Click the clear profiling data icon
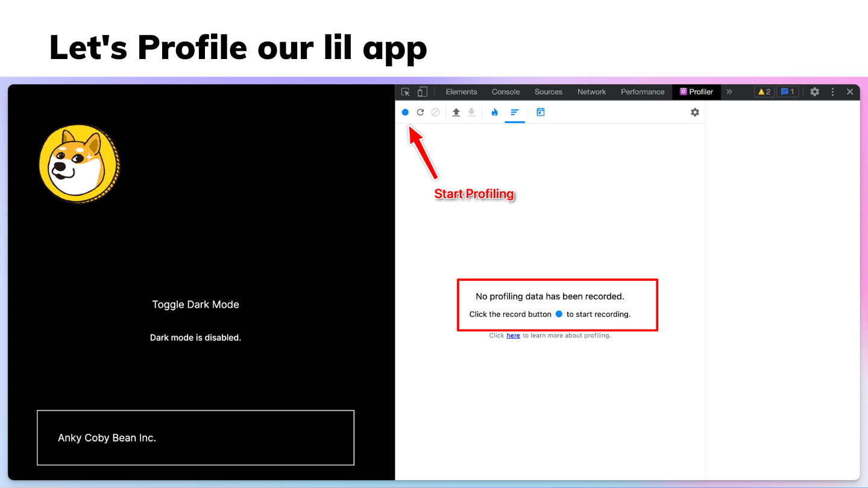The image size is (868, 488). tap(435, 112)
